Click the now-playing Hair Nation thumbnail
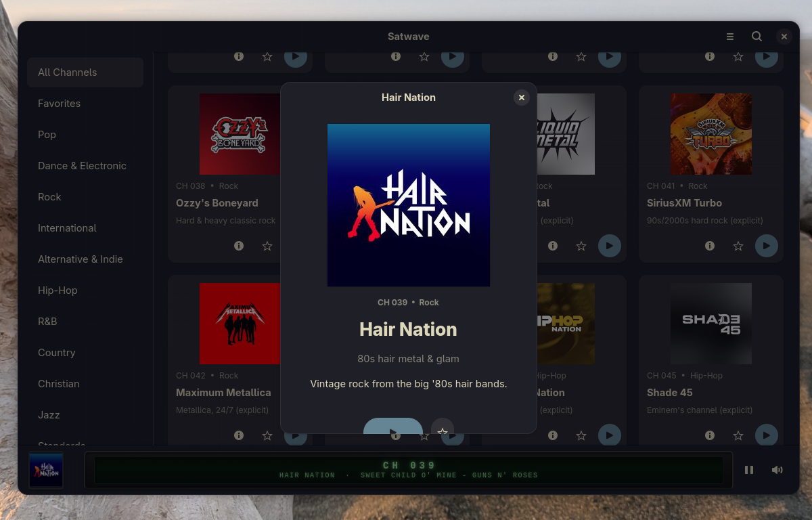 coord(46,470)
